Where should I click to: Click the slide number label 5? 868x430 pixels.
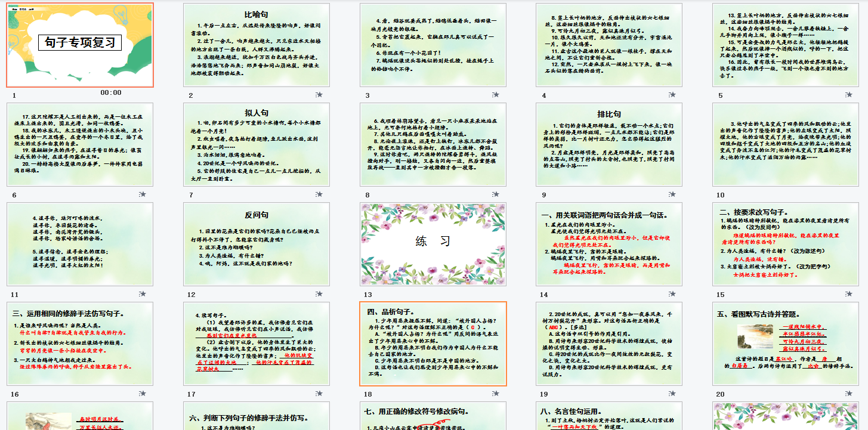721,95
